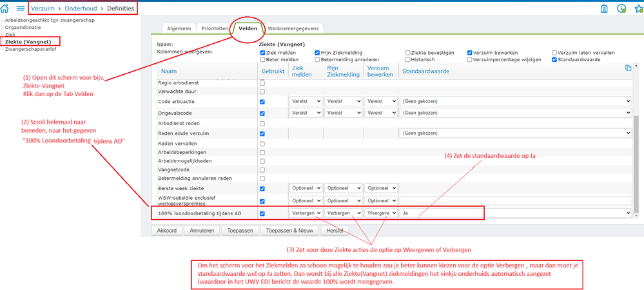Image resolution: width=644 pixels, height=290 pixels.
Task: Toggle the Standaardwaarde column checkbox
Action: [x=554, y=59]
